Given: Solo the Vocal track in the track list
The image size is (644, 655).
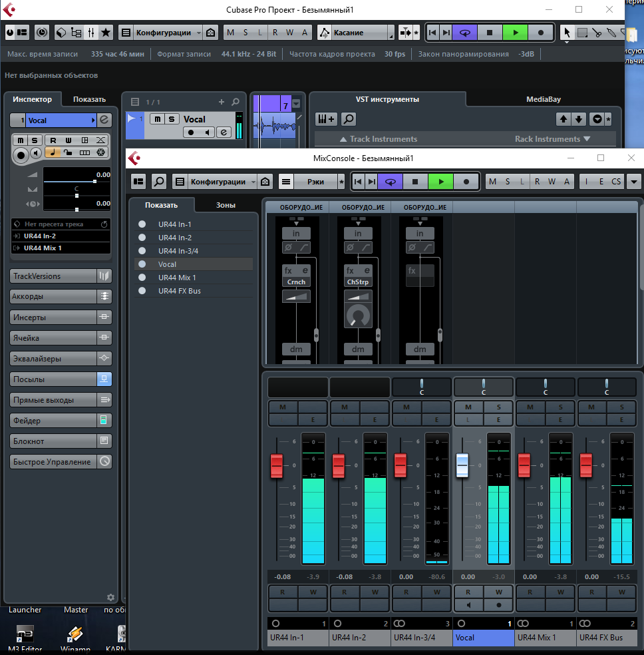Looking at the screenshot, I should pos(172,119).
